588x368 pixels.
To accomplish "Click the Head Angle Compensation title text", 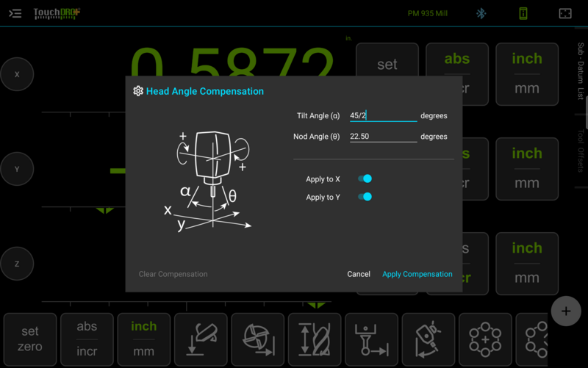I will (x=205, y=91).
